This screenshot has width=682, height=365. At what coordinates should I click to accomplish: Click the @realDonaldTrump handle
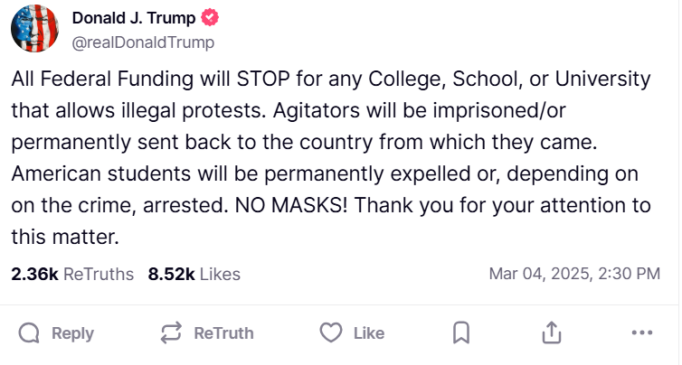143,43
